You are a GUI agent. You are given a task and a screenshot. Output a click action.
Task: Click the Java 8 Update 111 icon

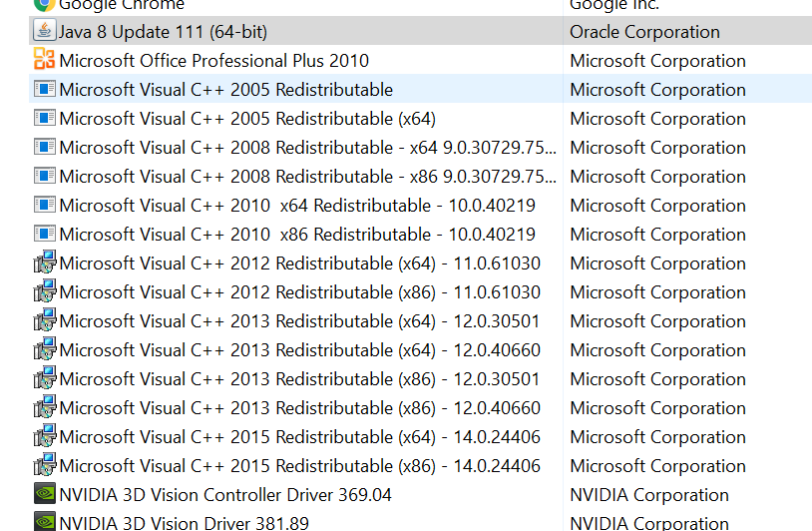pos(45,31)
